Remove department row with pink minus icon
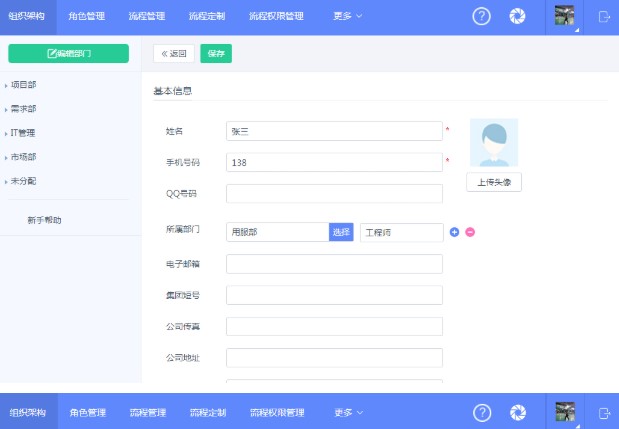Image resolution: width=619 pixels, height=429 pixels. pyautogui.click(x=470, y=232)
